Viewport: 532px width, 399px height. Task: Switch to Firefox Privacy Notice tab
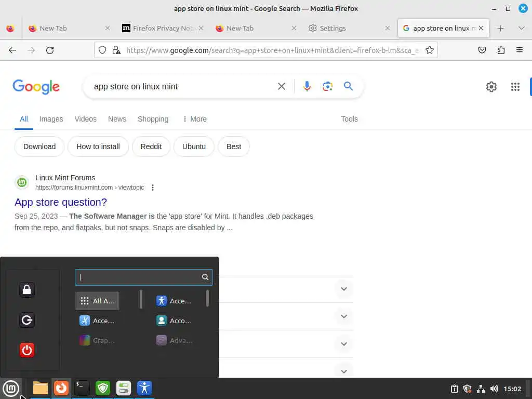163,28
